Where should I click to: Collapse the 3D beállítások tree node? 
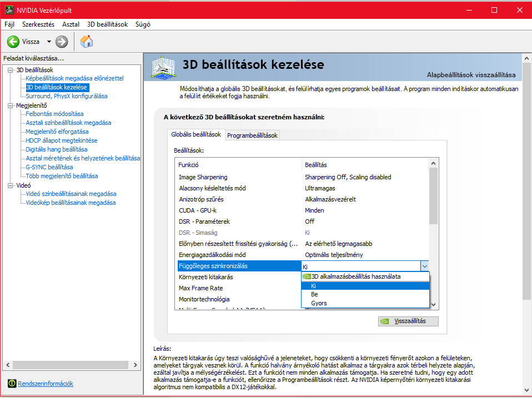coord(10,70)
